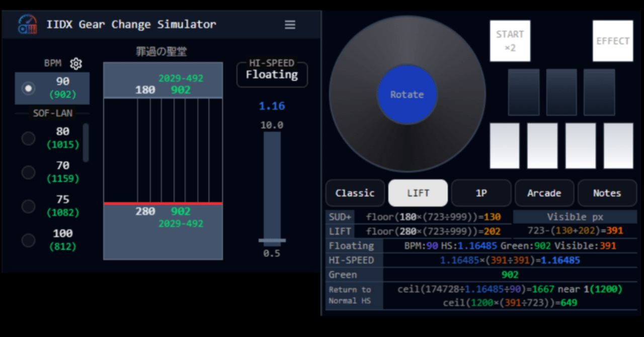Select the 70 BPM radio button
This screenshot has height=337, width=644.
point(29,173)
